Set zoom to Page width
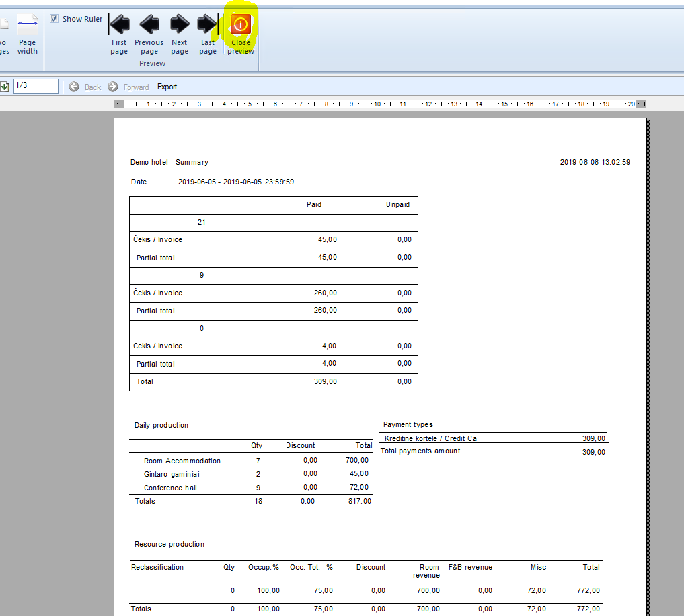The height and width of the screenshot is (616, 684). click(x=28, y=34)
